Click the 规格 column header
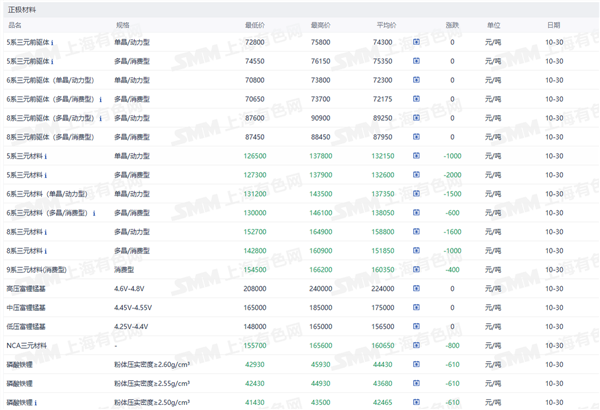The image size is (600, 410). pos(123,25)
